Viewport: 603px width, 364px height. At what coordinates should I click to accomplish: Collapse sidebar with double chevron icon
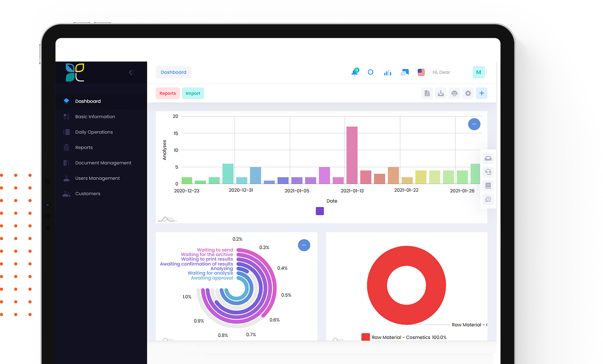132,72
